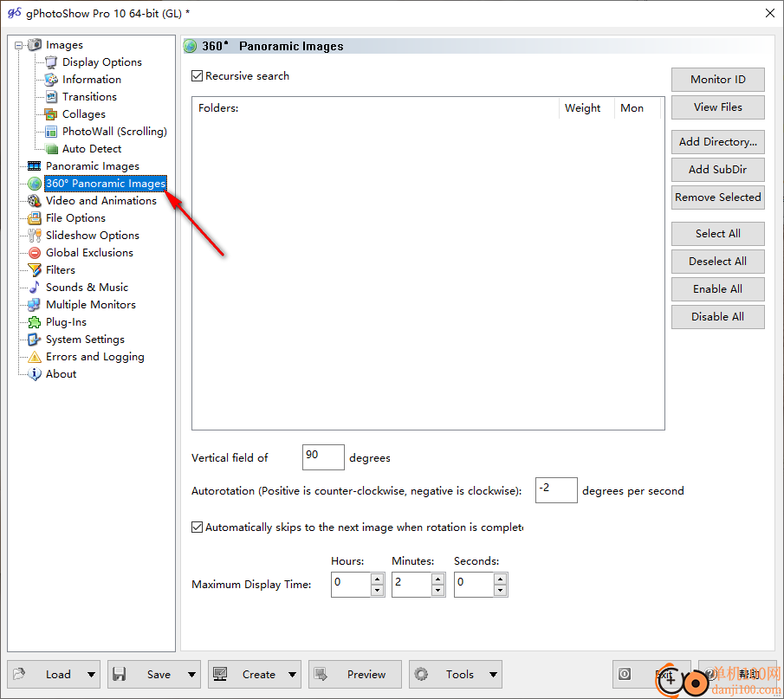This screenshot has height=699, width=784.
Task: Go to Transitions using its icon
Action: tap(51, 97)
